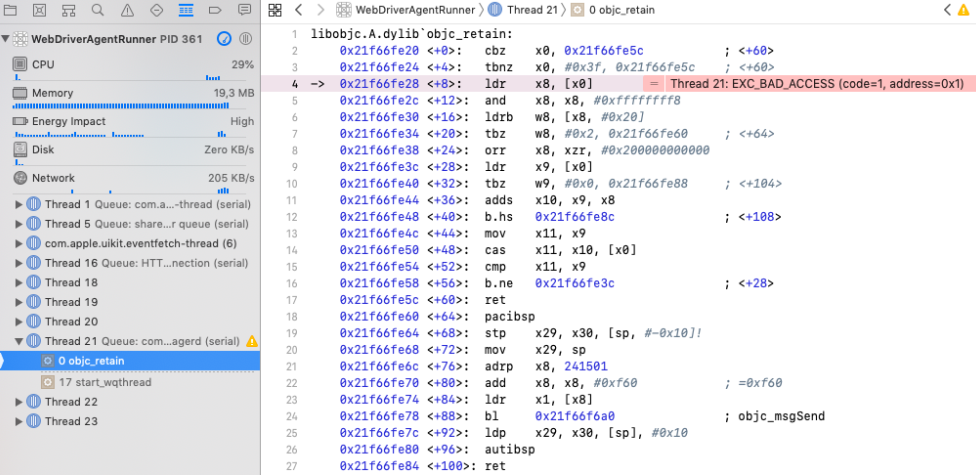
Task: Open the Test navigator diamond icon
Action: tap(156, 10)
